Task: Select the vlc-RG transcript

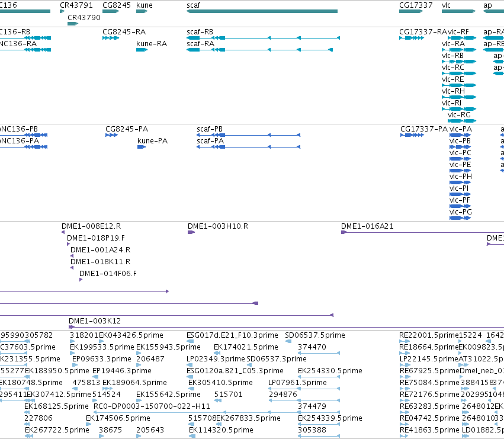Action: coord(462,121)
